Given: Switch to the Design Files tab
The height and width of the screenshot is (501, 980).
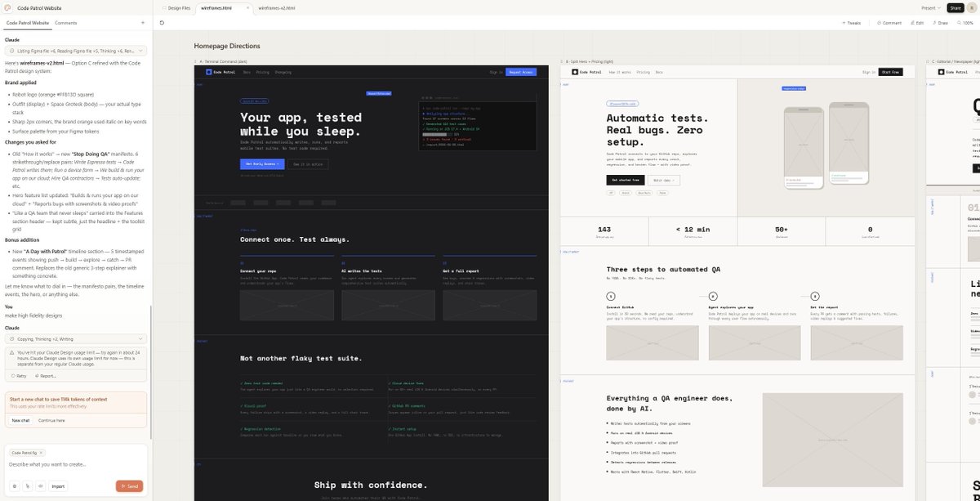Looking at the screenshot, I should (x=179, y=7).
